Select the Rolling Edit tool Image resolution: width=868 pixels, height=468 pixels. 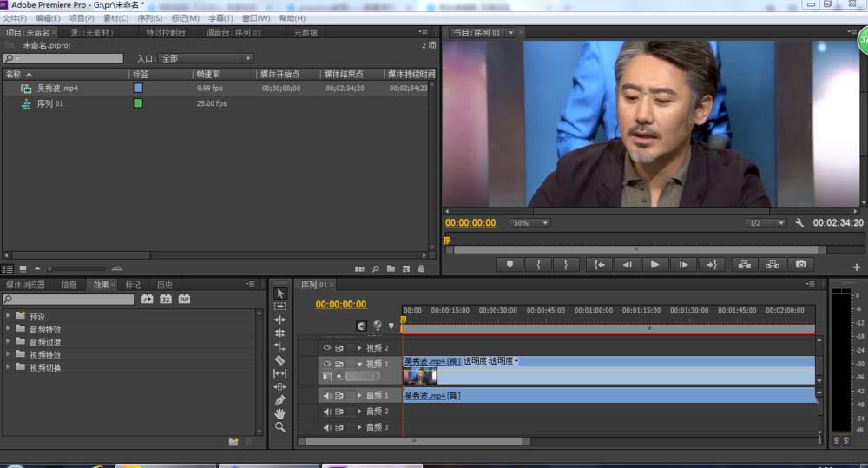tap(280, 333)
